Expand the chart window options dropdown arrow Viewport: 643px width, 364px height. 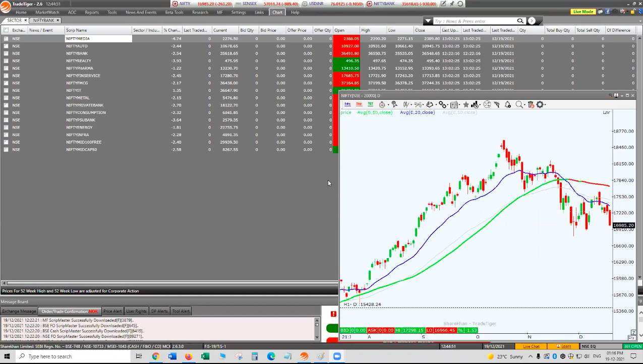(x=622, y=95)
